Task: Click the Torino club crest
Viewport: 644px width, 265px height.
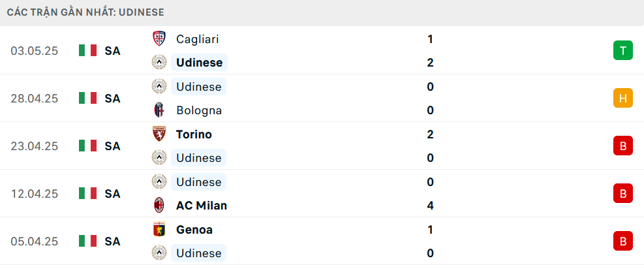Action: (159, 134)
